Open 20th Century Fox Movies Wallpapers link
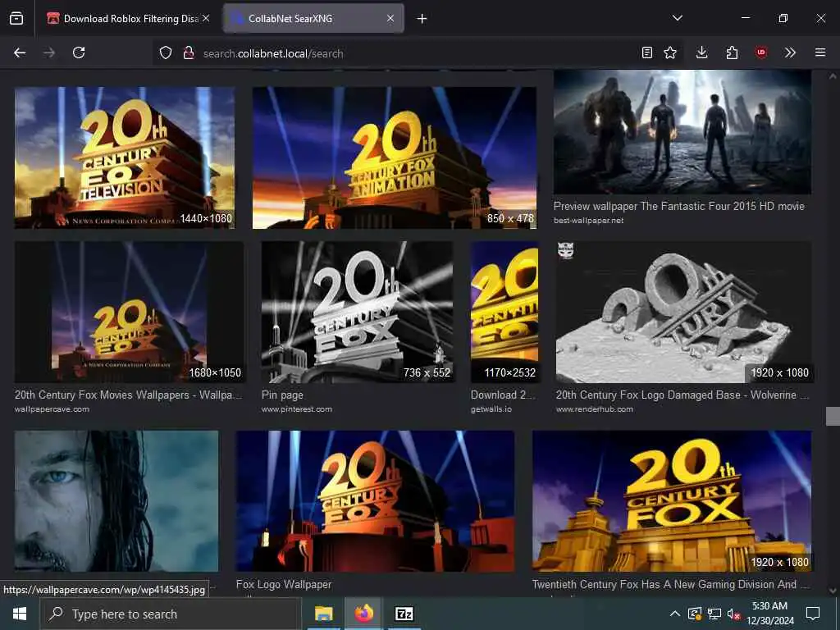Screen dimensions: 840x630 click(x=128, y=395)
